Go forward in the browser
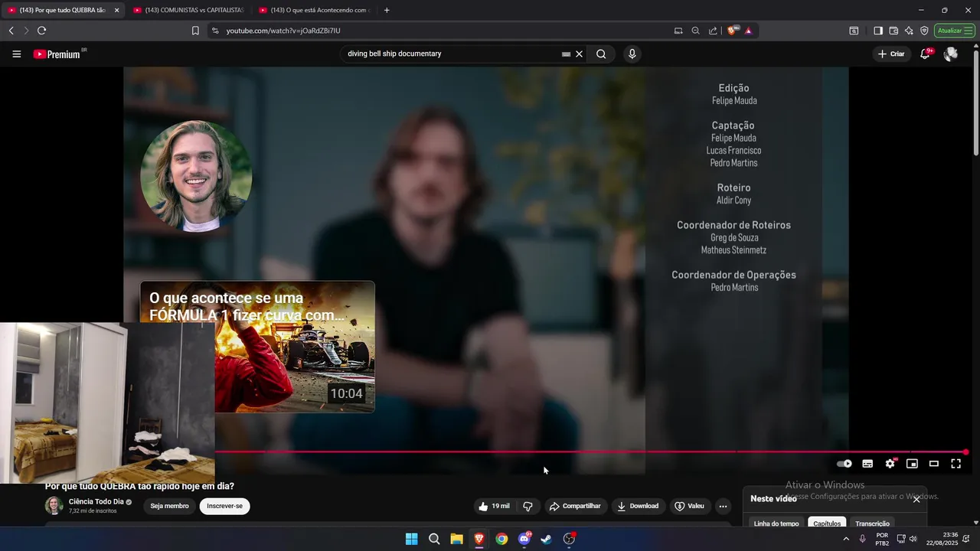This screenshot has width=980, height=551. coord(26,31)
